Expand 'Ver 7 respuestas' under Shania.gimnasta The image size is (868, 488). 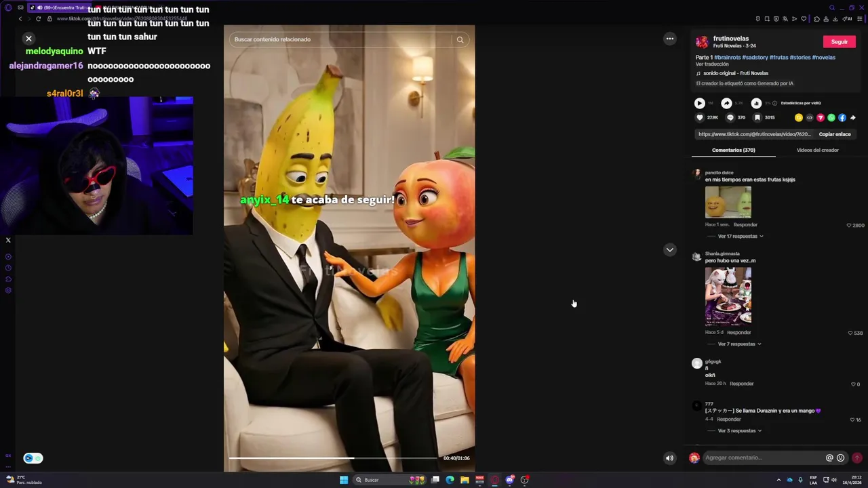coord(739,344)
